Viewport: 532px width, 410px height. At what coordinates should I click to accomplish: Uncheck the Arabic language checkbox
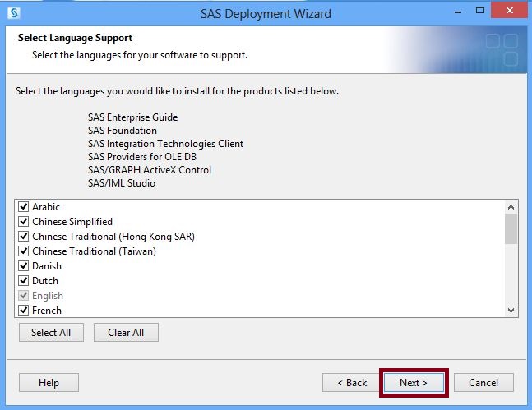pos(23,206)
